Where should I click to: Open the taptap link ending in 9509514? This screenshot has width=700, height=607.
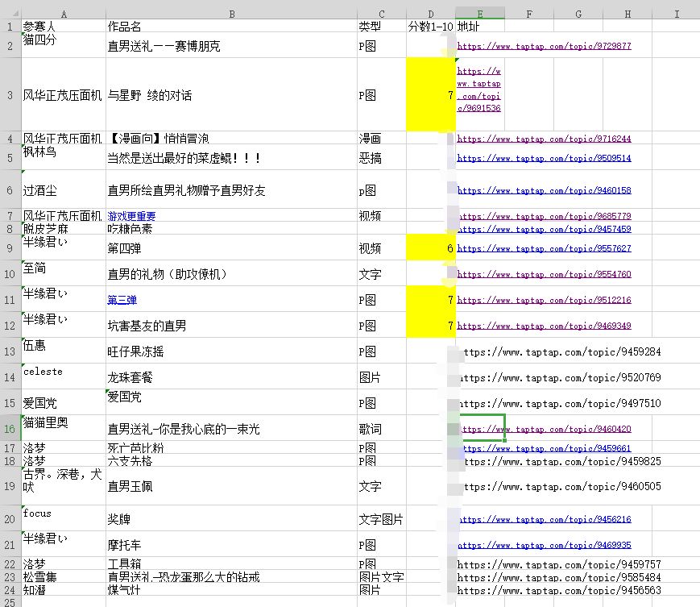pyautogui.click(x=544, y=159)
